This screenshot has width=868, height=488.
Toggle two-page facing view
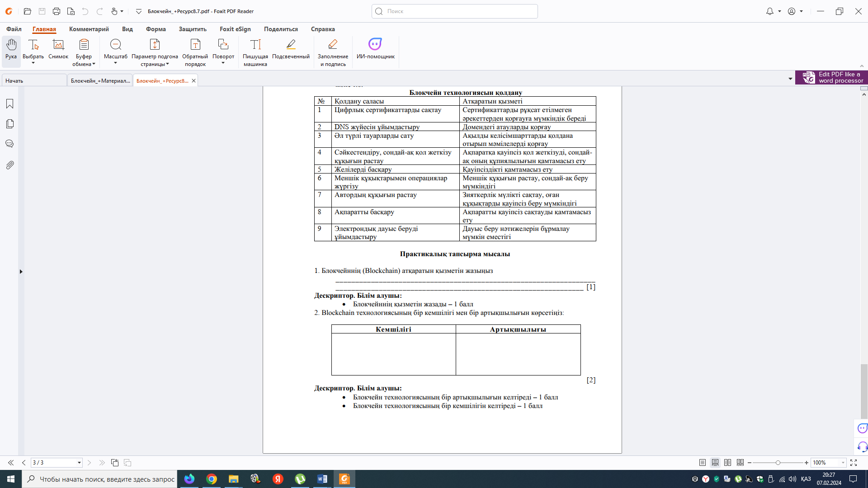(727, 463)
